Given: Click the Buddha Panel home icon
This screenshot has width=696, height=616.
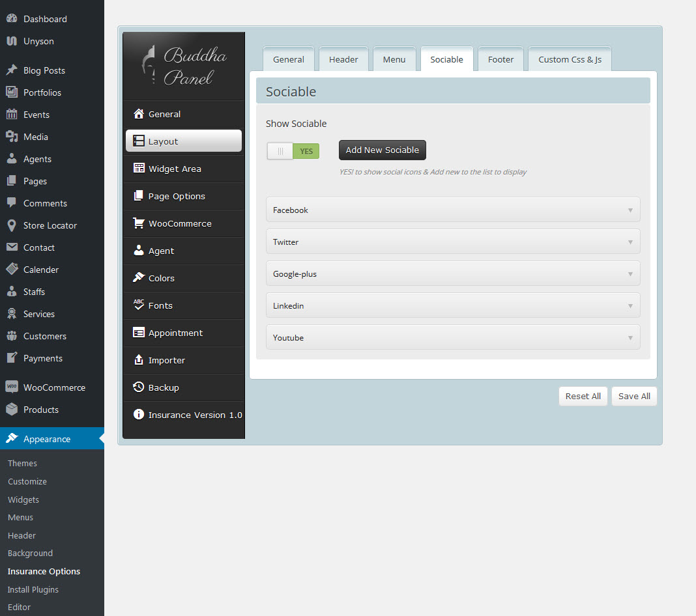Looking at the screenshot, I should tap(139, 114).
